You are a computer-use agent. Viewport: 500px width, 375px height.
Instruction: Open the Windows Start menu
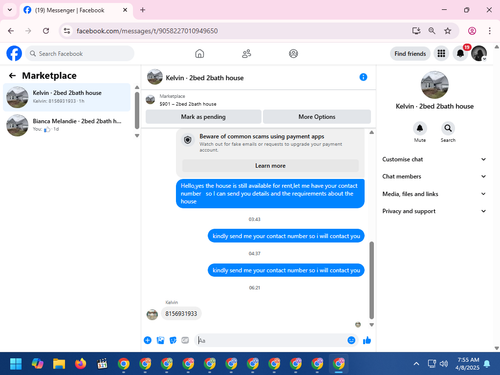pyautogui.click(x=16, y=364)
